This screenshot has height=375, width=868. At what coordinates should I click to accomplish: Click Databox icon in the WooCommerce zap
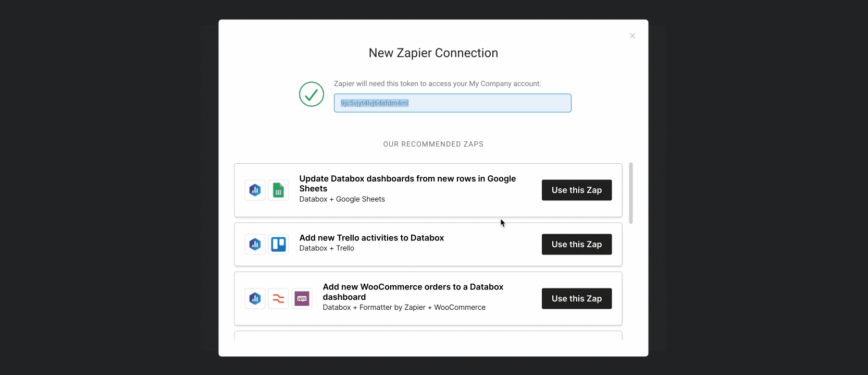coord(255,299)
